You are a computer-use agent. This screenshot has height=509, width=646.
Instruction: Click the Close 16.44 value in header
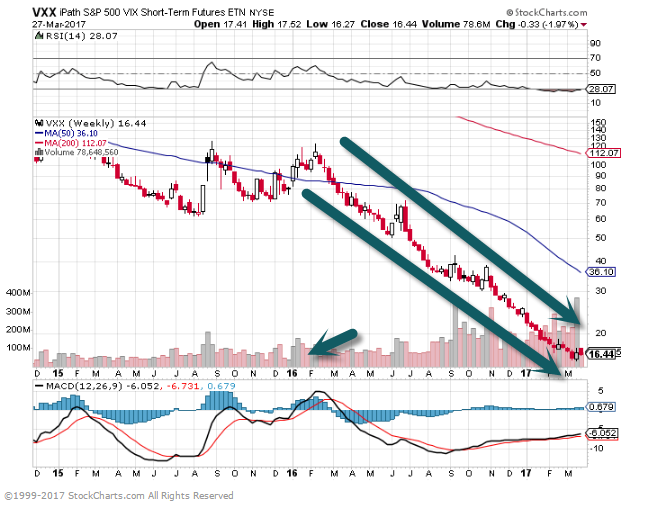coord(389,24)
